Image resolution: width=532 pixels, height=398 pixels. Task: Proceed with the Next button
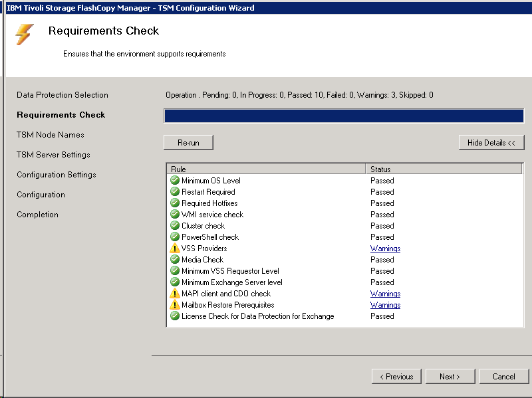[449, 377]
